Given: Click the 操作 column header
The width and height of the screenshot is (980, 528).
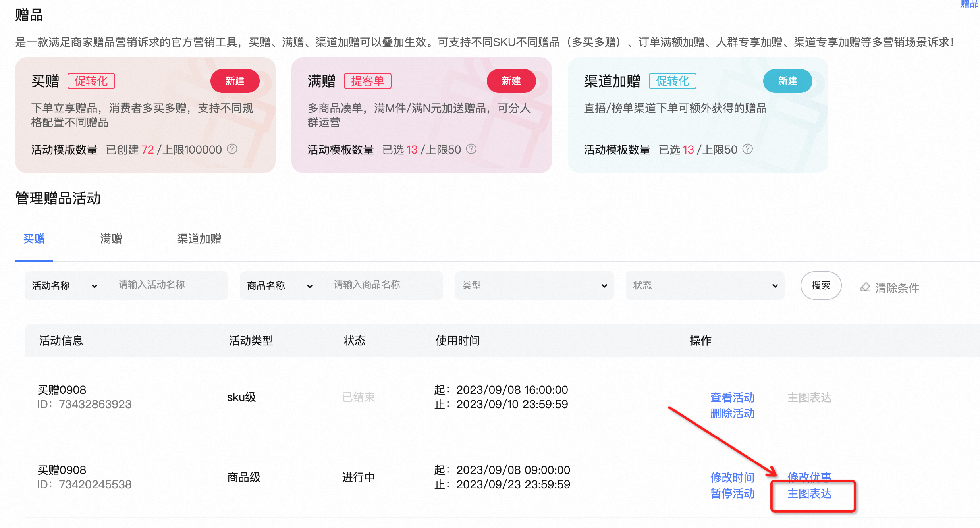Looking at the screenshot, I should (x=700, y=341).
